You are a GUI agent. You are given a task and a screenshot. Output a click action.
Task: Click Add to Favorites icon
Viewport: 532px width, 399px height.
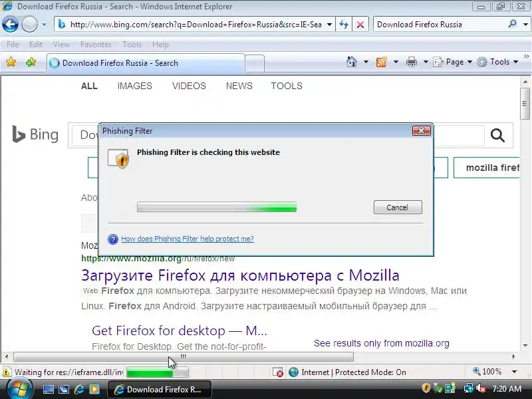[x=31, y=62]
